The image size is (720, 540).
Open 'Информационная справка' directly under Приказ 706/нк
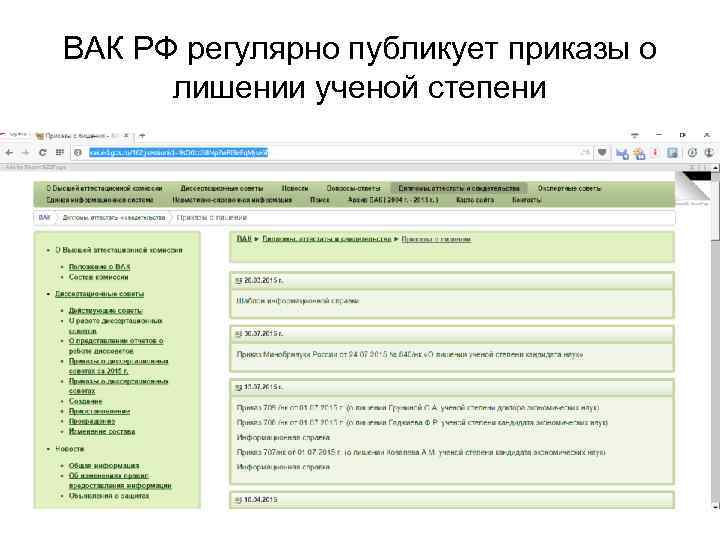point(283,438)
